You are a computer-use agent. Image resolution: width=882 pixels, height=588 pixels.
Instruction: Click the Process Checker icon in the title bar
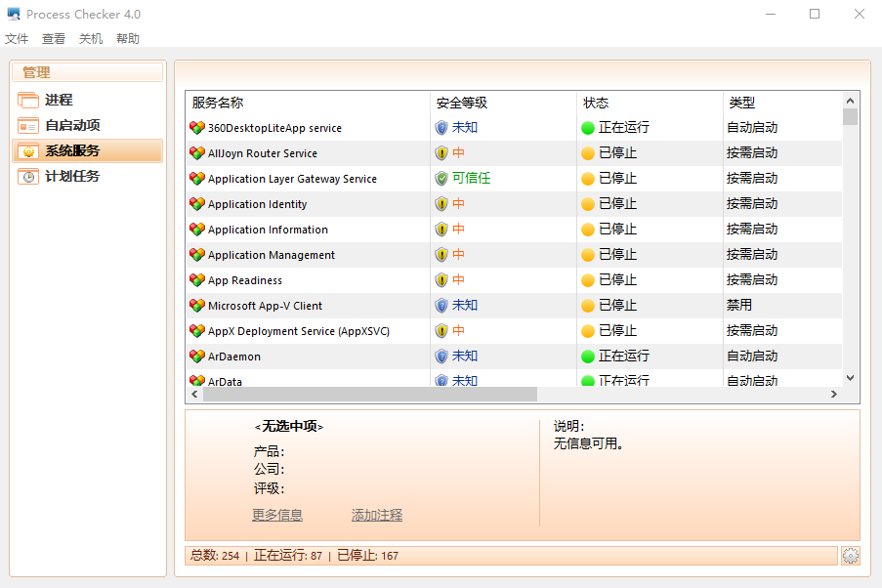[x=14, y=14]
